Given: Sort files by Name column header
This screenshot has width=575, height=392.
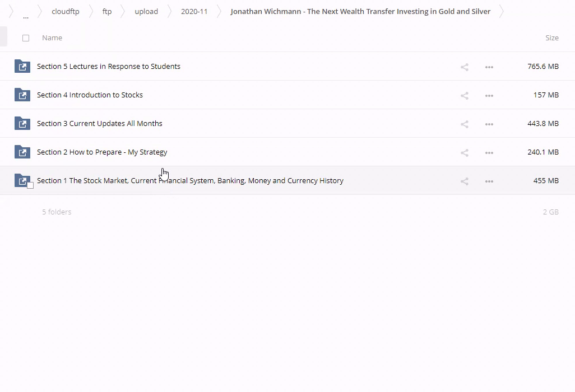Looking at the screenshot, I should 52,38.
